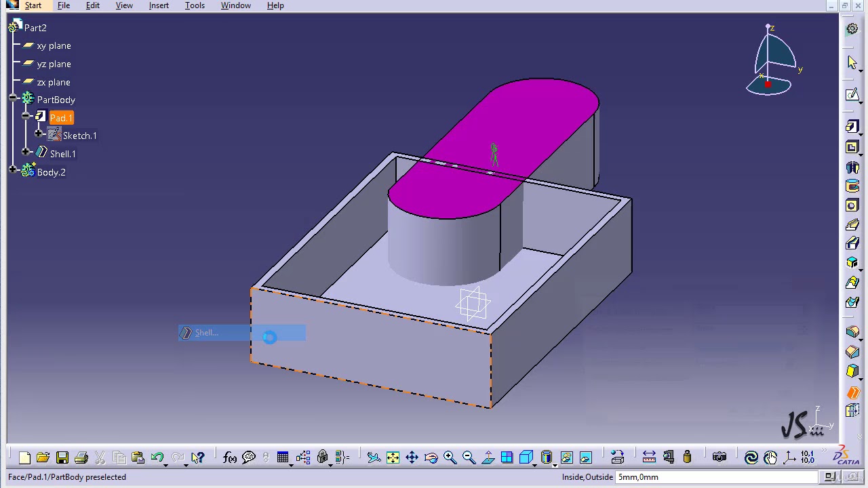Click the Pocket tool icon
The width and height of the screenshot is (868, 488).
(x=852, y=147)
